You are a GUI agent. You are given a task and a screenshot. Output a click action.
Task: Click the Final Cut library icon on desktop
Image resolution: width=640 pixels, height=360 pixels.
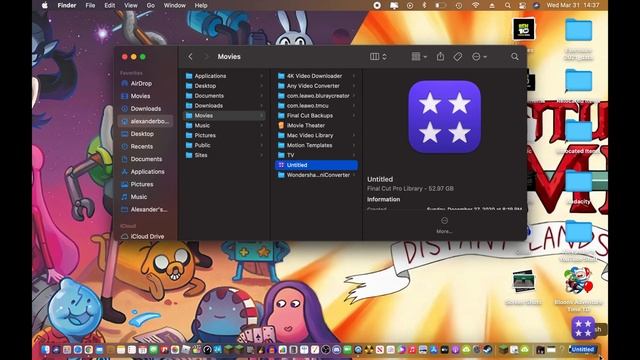click(x=583, y=327)
